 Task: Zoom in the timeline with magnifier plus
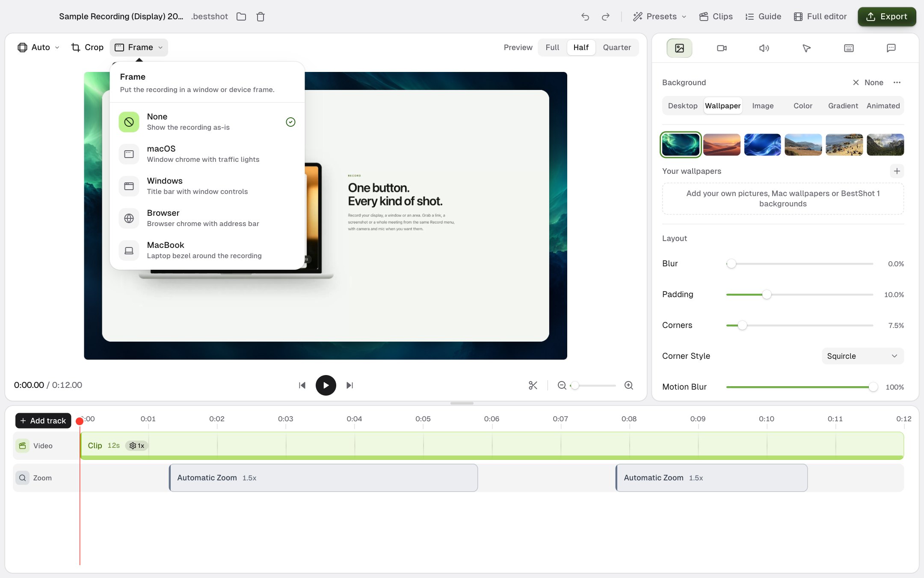point(629,385)
